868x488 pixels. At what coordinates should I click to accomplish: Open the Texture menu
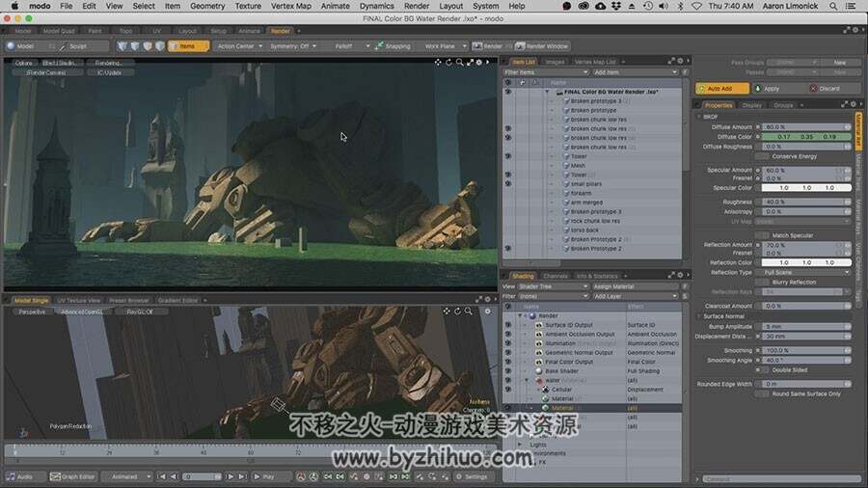pos(248,6)
